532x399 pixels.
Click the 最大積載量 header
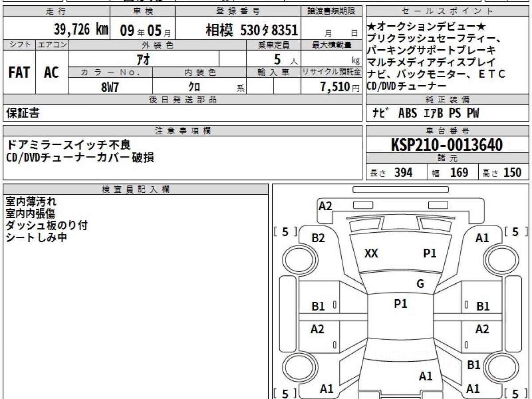(x=332, y=45)
